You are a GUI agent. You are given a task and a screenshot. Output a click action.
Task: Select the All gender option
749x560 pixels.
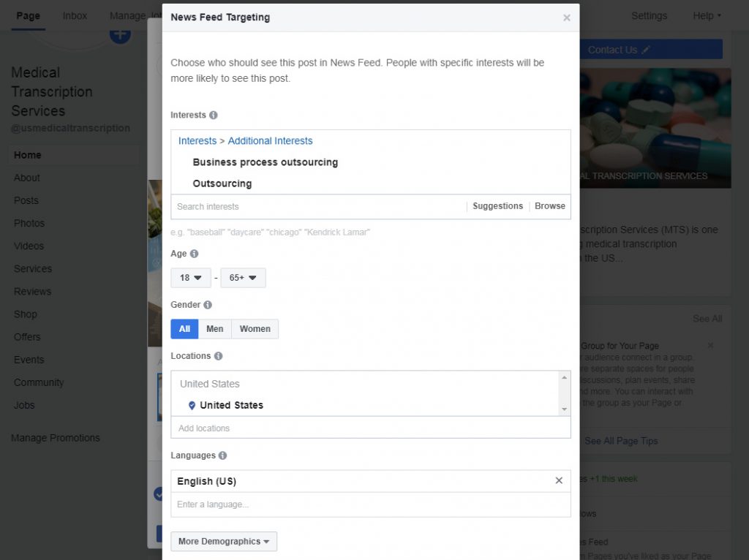184,329
